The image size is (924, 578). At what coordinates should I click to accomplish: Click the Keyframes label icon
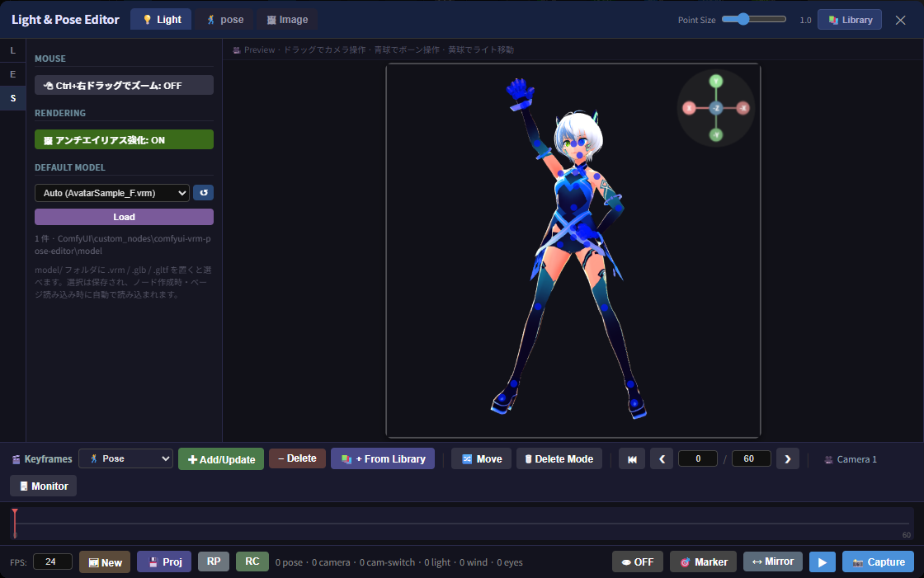tap(16, 459)
